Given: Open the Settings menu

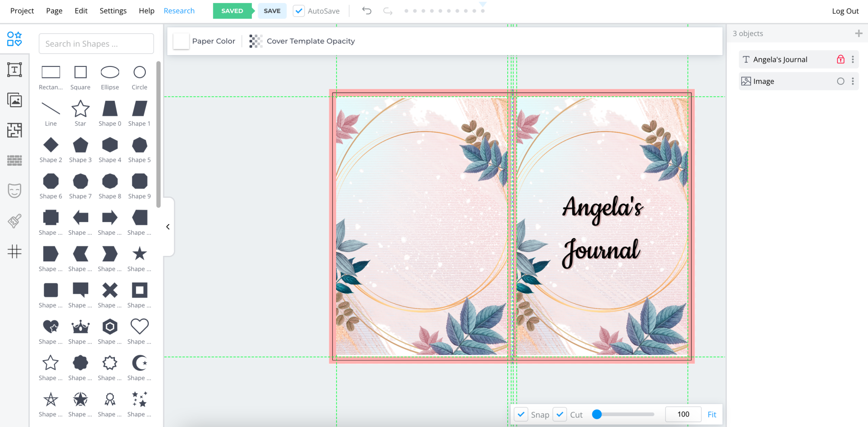Looking at the screenshot, I should coord(113,11).
